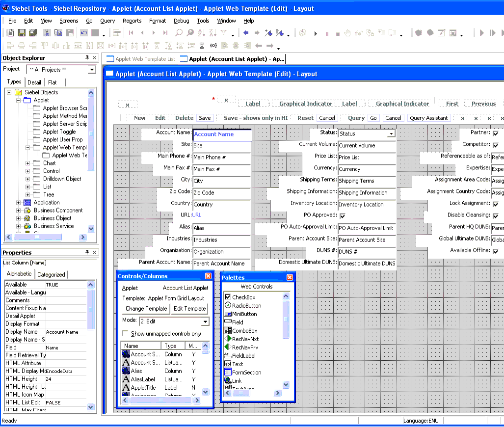Open the Status field dropdown
The image size is (504, 427).
point(391,133)
